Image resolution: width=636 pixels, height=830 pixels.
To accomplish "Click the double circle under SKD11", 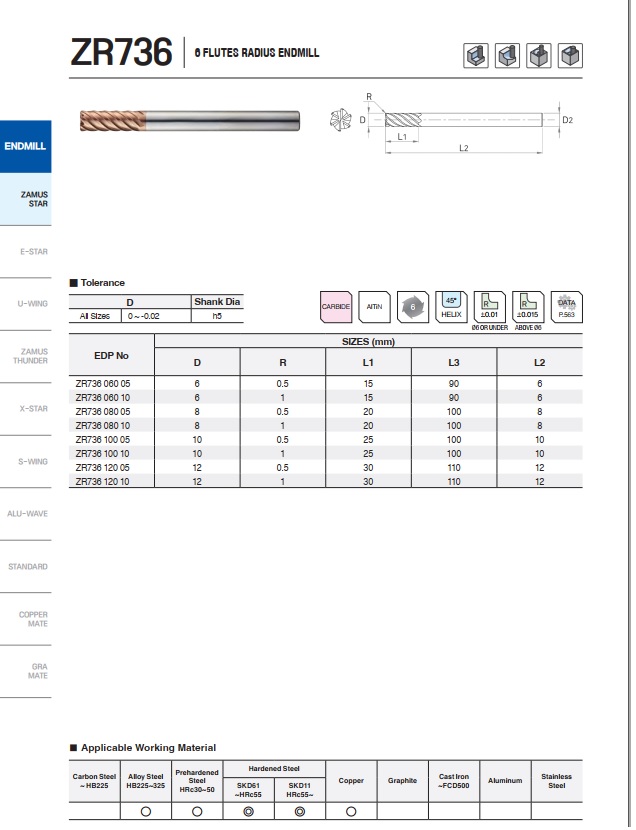I will pyautogui.click(x=299, y=811).
